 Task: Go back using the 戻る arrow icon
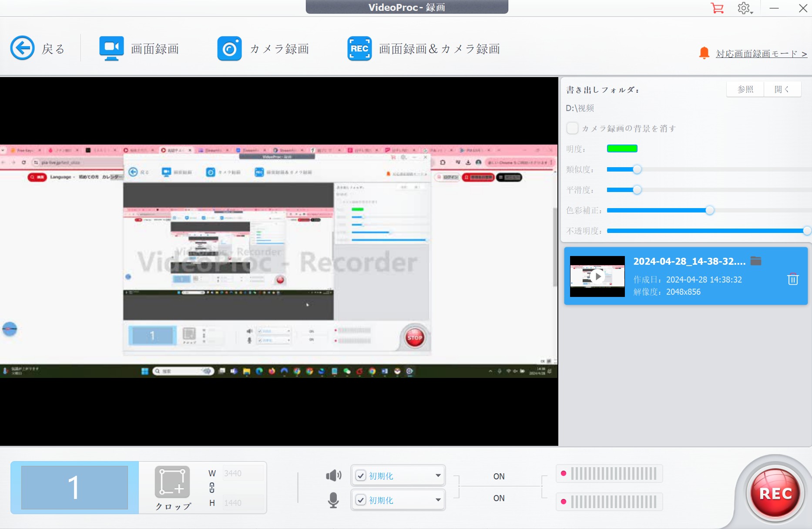(x=22, y=48)
